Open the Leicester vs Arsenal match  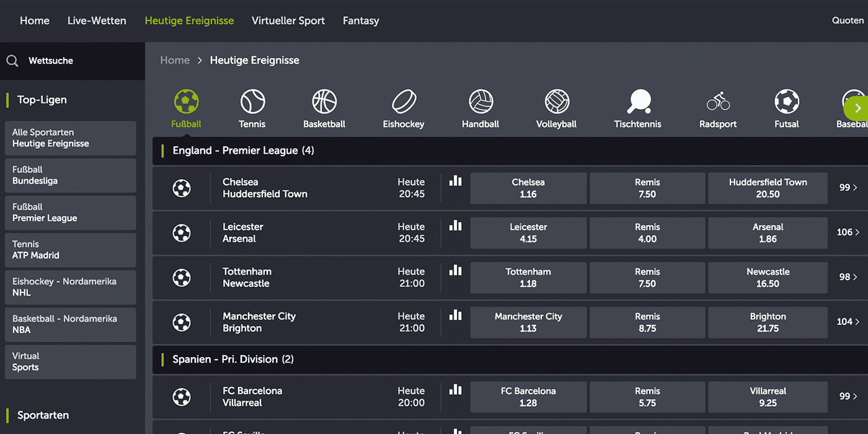coord(243,232)
